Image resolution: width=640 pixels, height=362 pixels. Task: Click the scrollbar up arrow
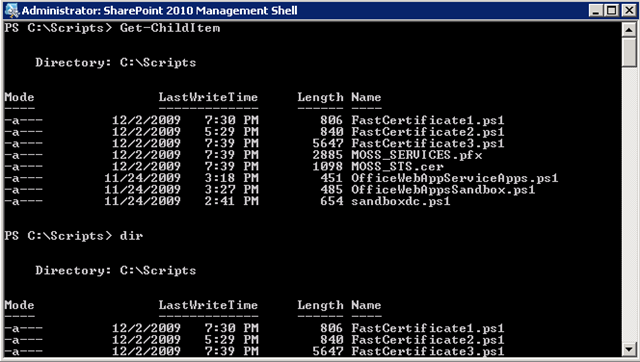(629, 29)
